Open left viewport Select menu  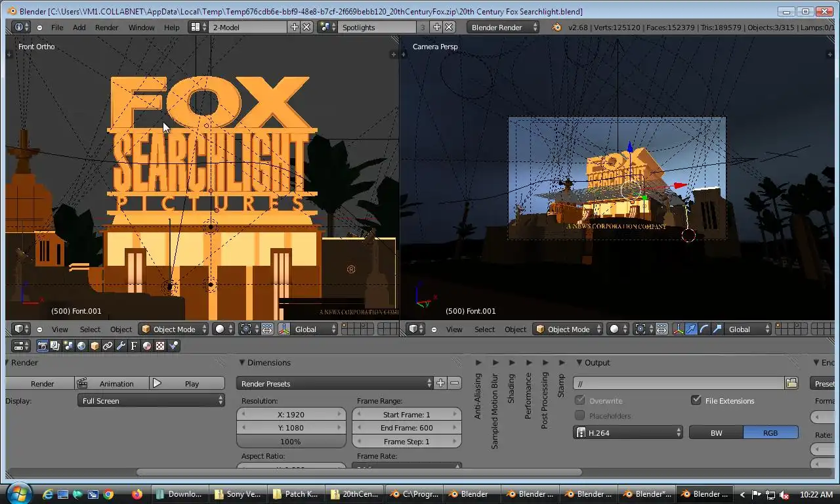(90, 329)
